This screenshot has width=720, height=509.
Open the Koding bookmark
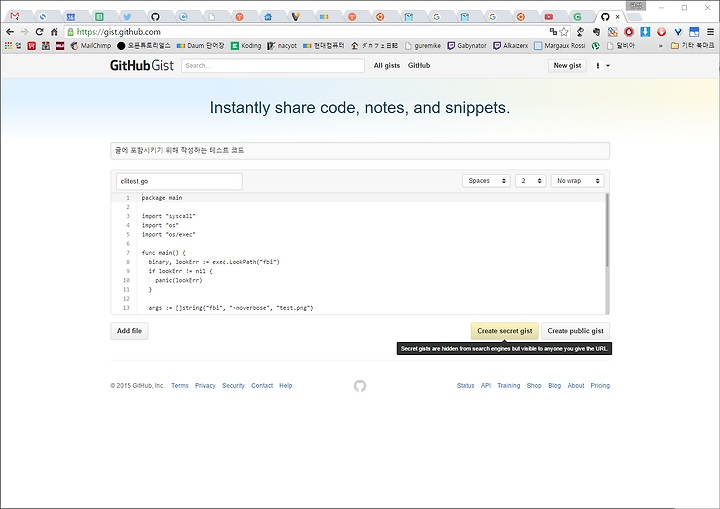click(x=246, y=45)
